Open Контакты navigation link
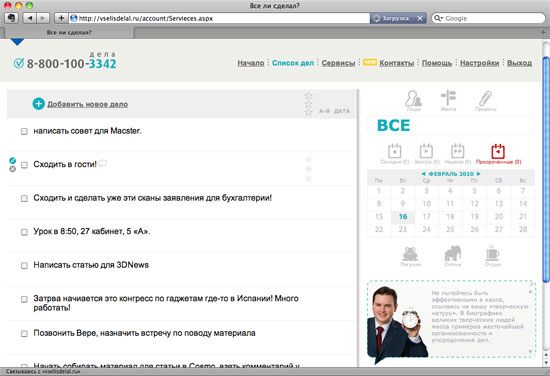550x376 pixels. 397,63
